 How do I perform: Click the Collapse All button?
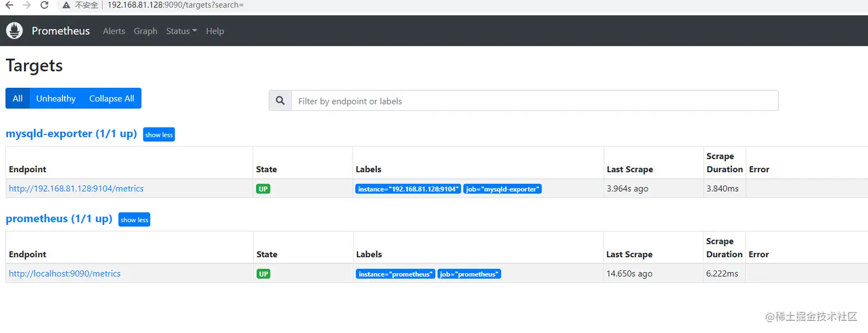(x=111, y=98)
